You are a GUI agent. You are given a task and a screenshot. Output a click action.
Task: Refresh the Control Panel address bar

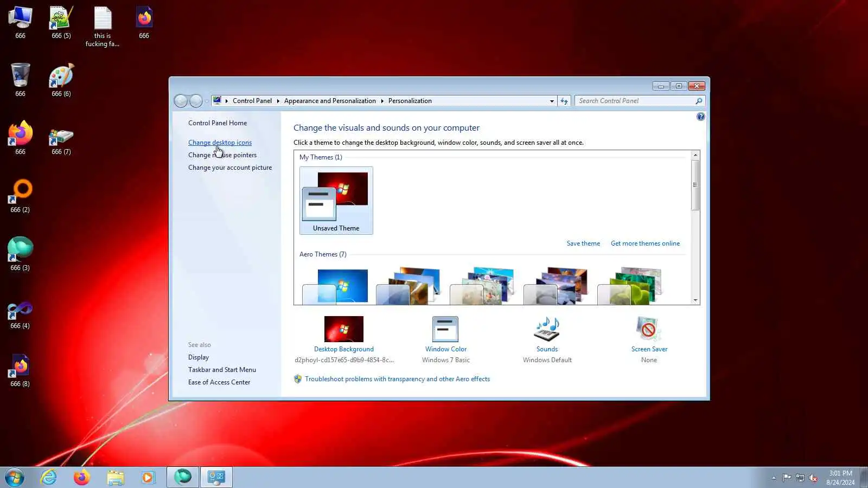pyautogui.click(x=564, y=101)
